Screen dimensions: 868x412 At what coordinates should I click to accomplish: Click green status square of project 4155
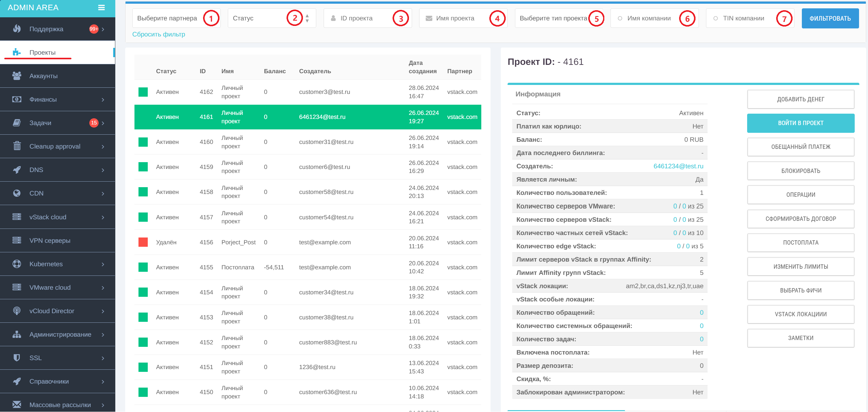coord(143,267)
